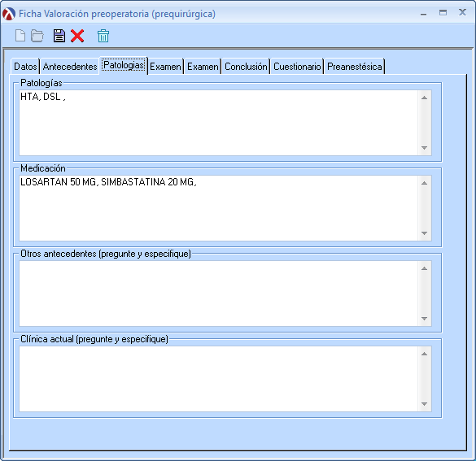
Task: Click the down arrow of Otros antecedentes scrollbar
Action: tap(425, 319)
